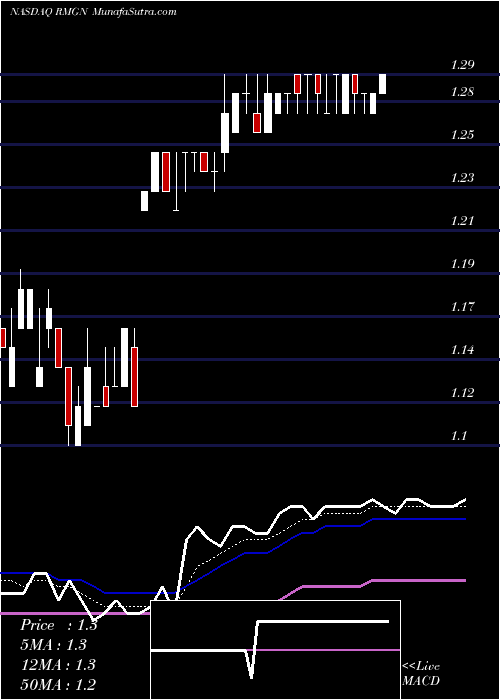The height and width of the screenshot is (700, 500).
Task: Select the 1.28 price axis label
Action: [462, 92]
